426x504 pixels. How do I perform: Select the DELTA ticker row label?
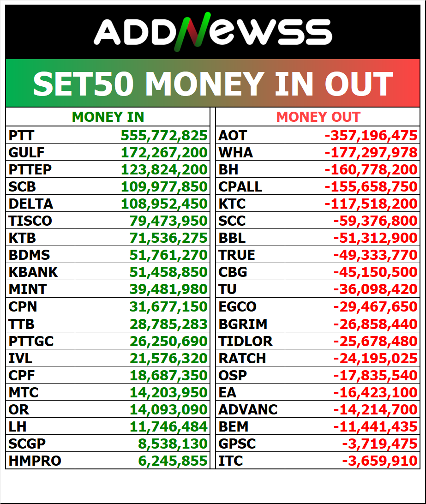click(31, 204)
